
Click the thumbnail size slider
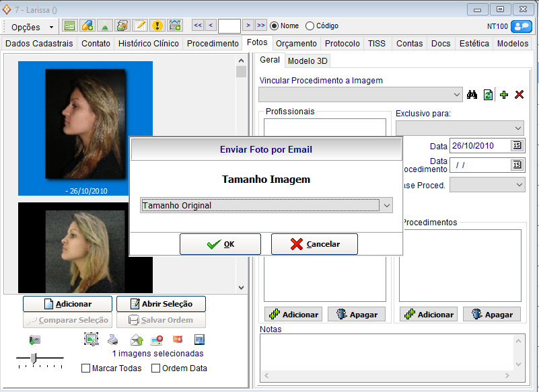click(x=35, y=358)
